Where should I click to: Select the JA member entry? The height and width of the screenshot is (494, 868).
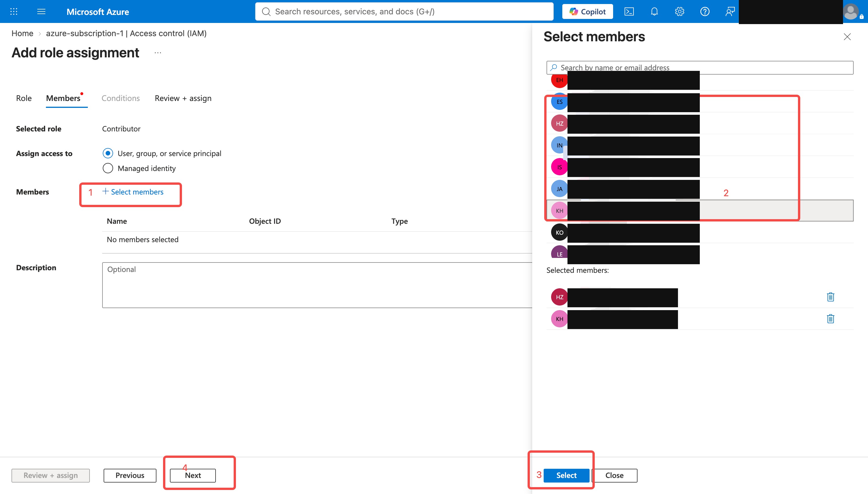700,189
